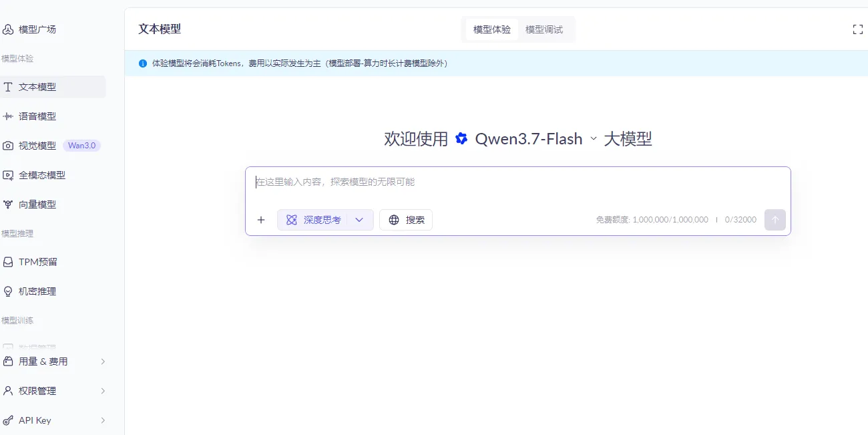
Task: Select the 文本模型 sidebar item
Action: pos(52,87)
